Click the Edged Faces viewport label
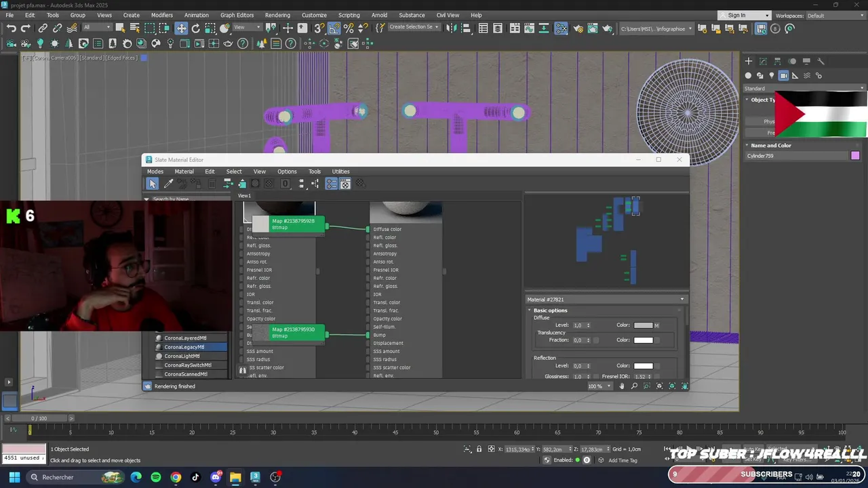 pos(122,58)
